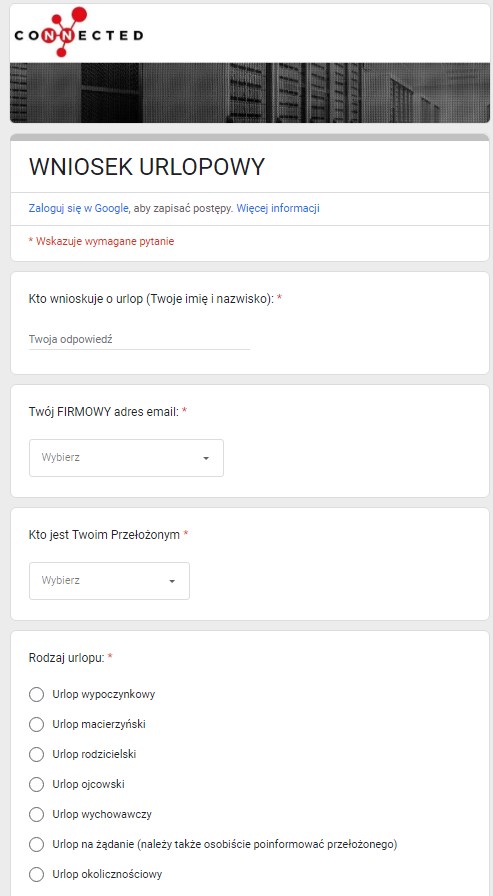Click the WNIOSEK URLOPOWY form title
The width and height of the screenshot is (493, 896).
147,167
